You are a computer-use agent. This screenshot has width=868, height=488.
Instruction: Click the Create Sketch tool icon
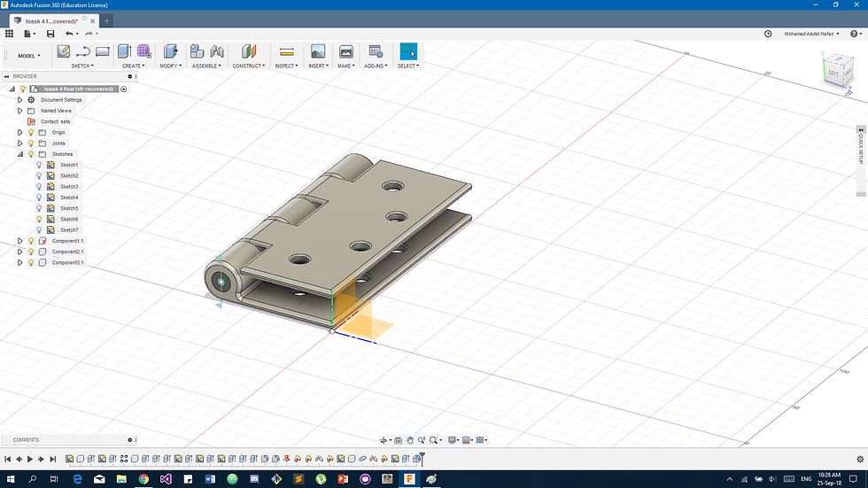tap(64, 51)
